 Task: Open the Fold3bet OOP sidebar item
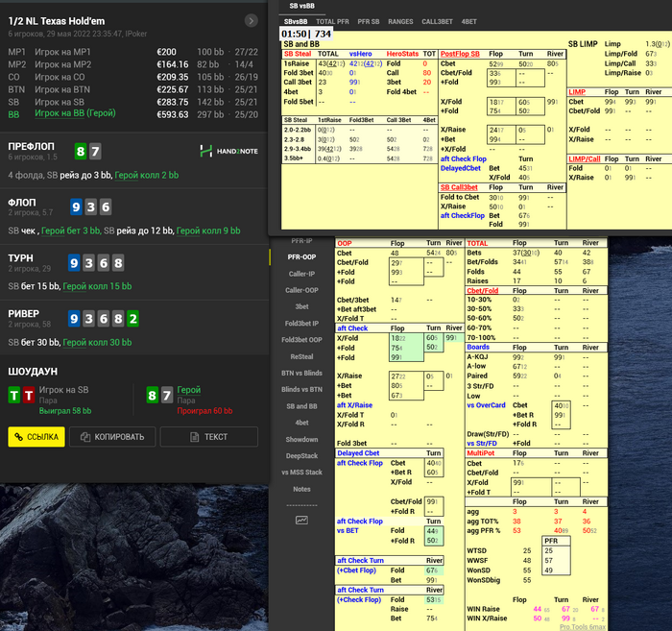point(301,339)
